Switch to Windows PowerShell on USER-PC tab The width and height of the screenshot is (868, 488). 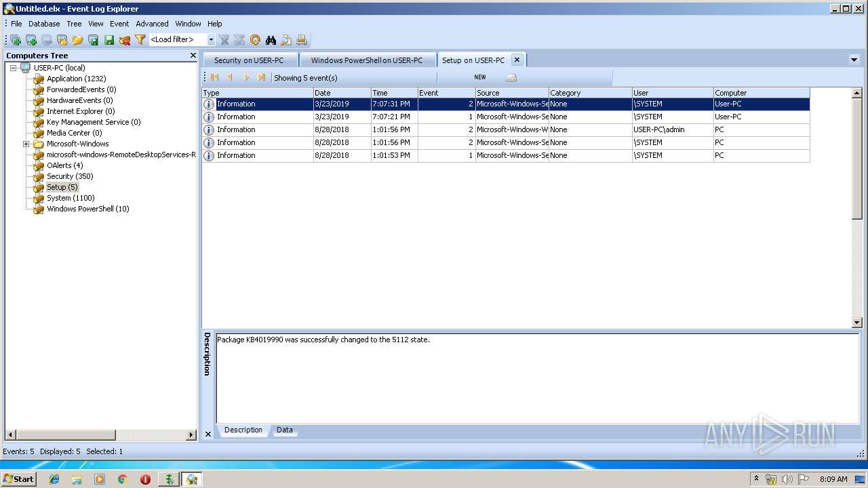click(x=367, y=60)
